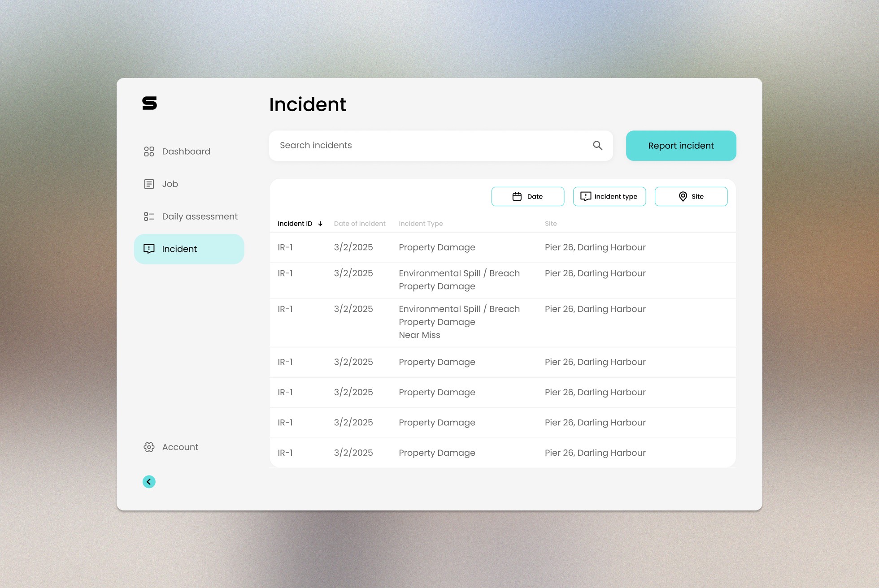The image size is (879, 588).
Task: Open Daily assessment menu item
Action: [200, 216]
